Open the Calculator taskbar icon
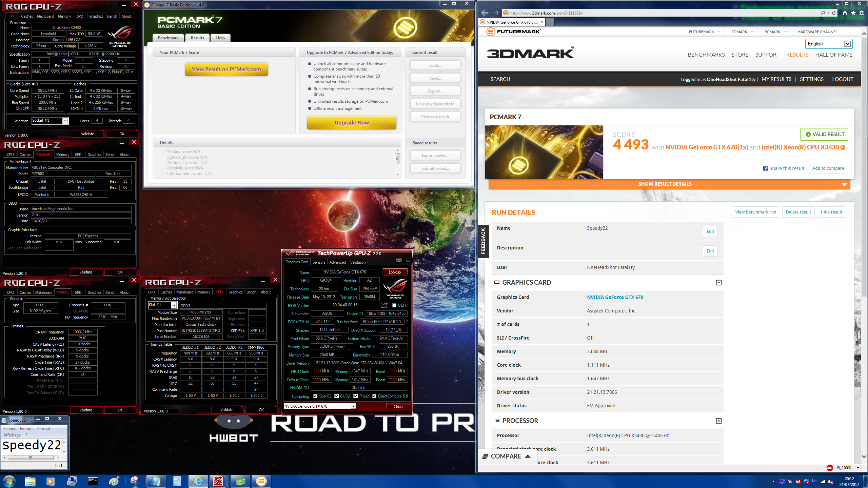The width and height of the screenshot is (868, 488). (177, 481)
